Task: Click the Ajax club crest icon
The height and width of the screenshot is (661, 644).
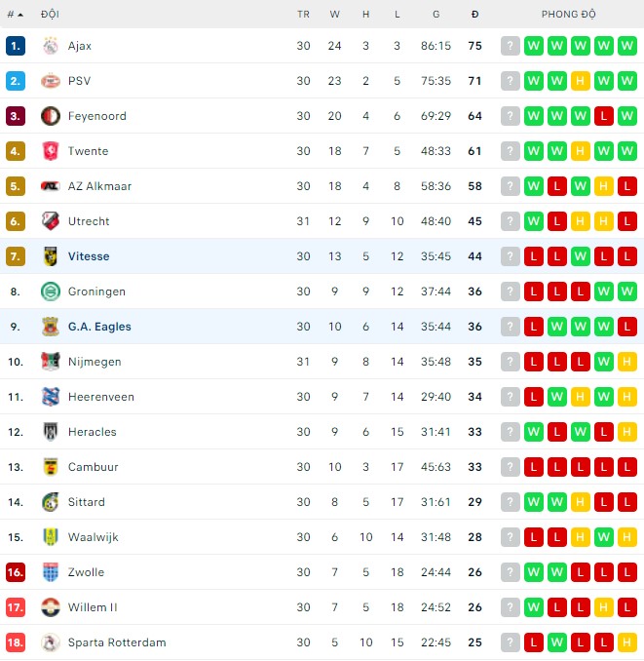Action: pyautogui.click(x=51, y=46)
